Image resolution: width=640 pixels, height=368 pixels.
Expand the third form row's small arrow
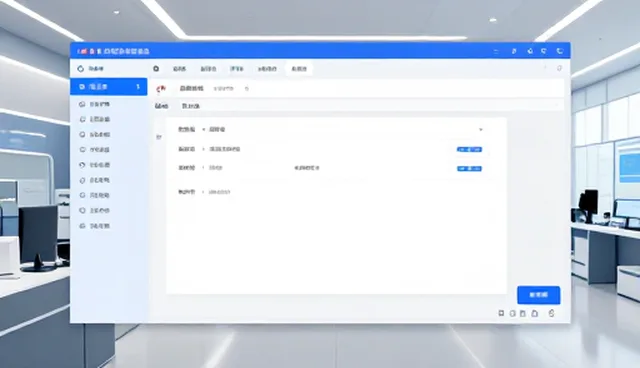click(x=203, y=168)
